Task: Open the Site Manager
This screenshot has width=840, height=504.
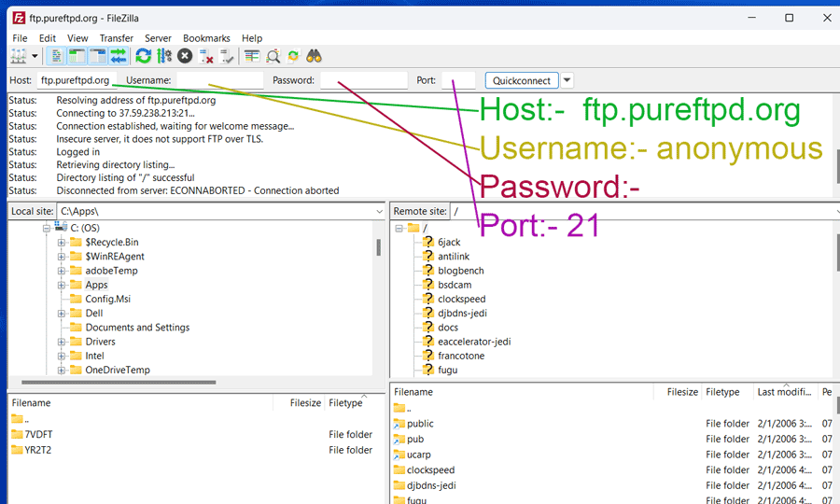Action: (x=19, y=56)
